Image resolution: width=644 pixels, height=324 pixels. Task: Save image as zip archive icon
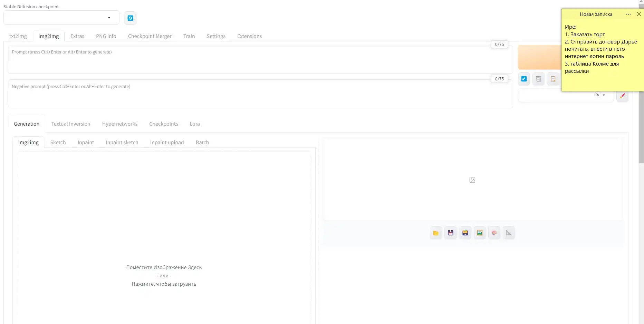(x=465, y=233)
